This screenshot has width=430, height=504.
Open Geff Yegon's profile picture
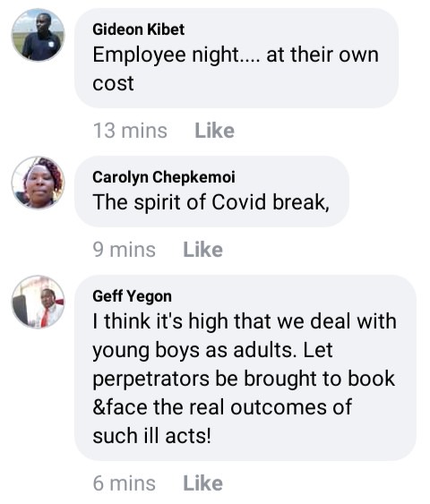(x=39, y=302)
